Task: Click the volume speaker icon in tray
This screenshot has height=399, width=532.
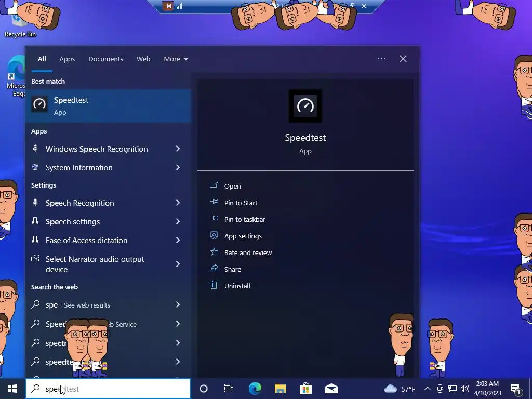Action: click(x=465, y=389)
